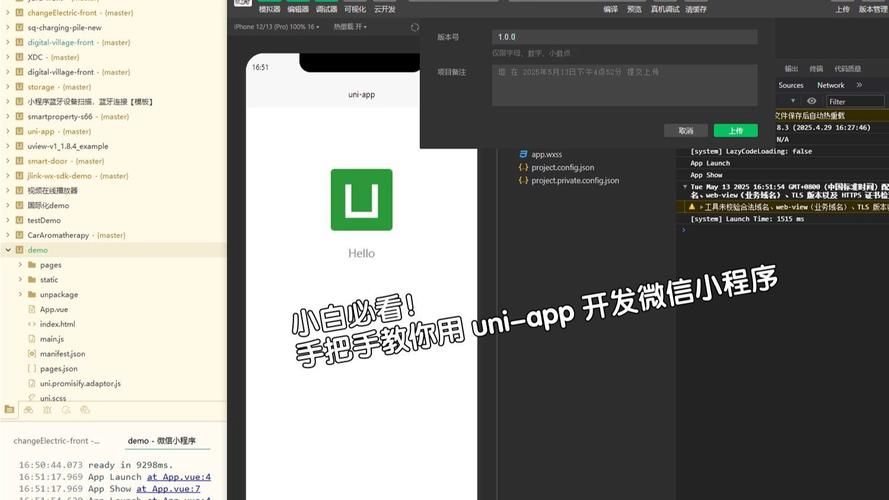Viewport: 889px width, 500px height.
Task: Click the 国际化demo project icon
Action: (19, 205)
